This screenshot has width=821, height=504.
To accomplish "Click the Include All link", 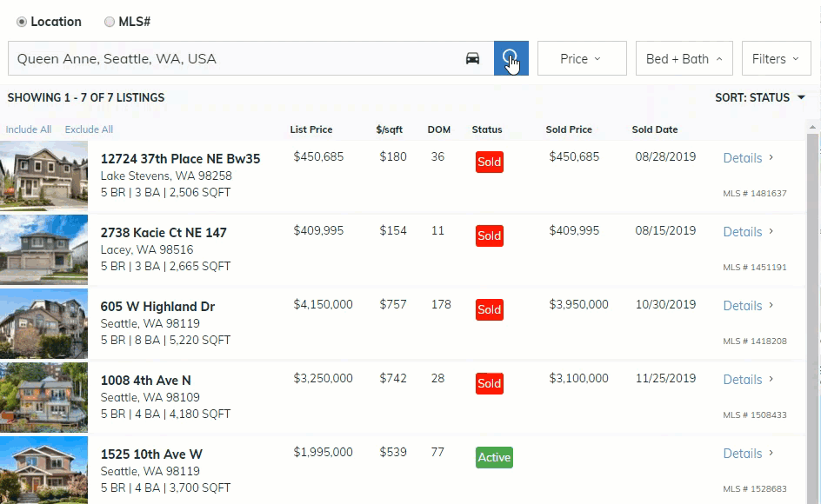I will [29, 129].
